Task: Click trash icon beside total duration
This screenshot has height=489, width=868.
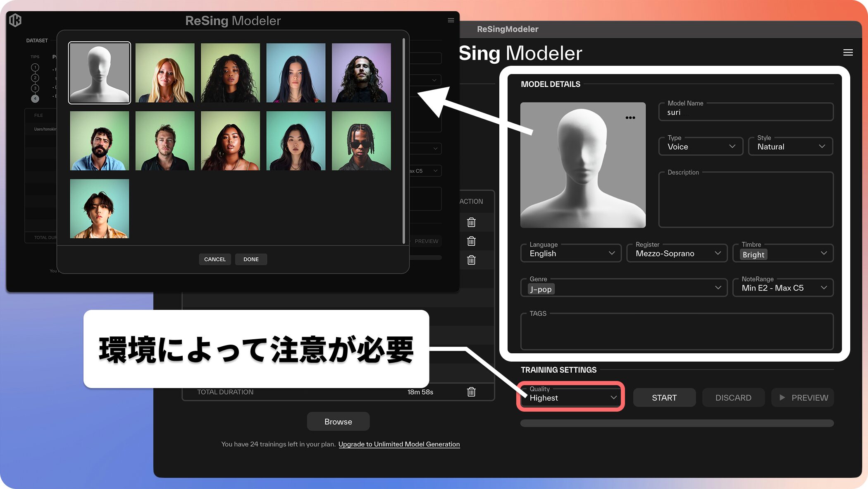Action: (471, 392)
